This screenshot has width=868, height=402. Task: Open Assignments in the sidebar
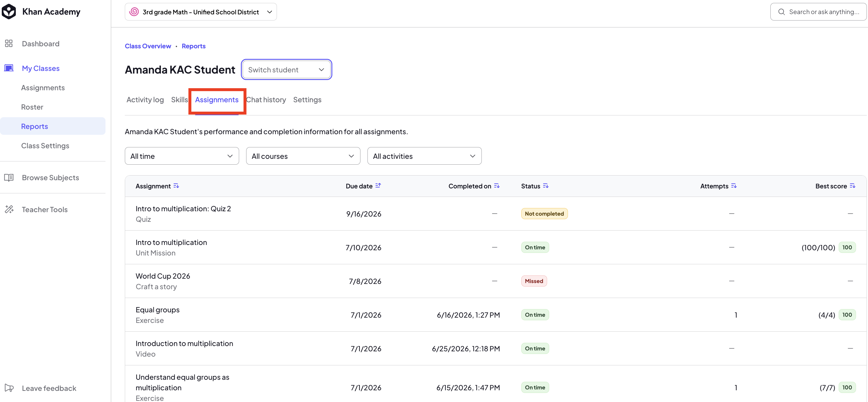[43, 88]
